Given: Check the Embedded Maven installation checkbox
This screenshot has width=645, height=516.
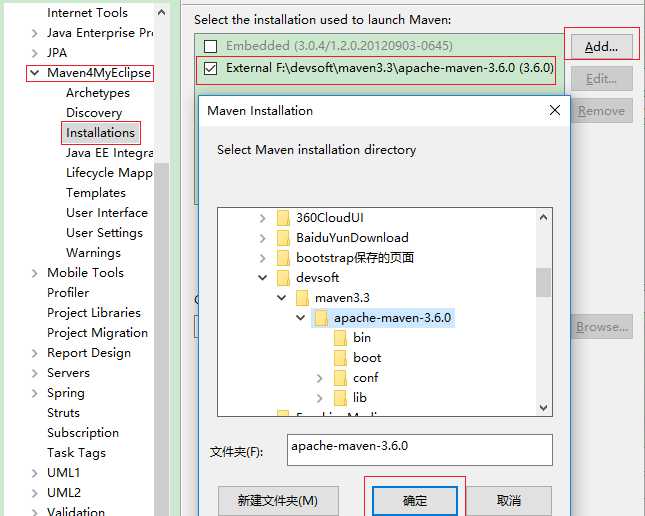Looking at the screenshot, I should pyautogui.click(x=210, y=46).
